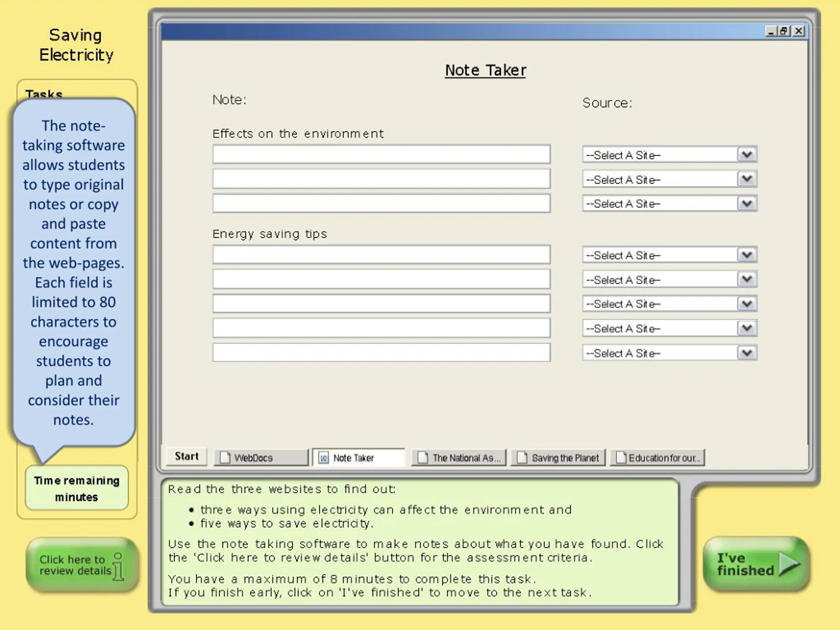Click the third Effects on environment note field
This screenshot has width=840, height=630.
click(x=381, y=203)
